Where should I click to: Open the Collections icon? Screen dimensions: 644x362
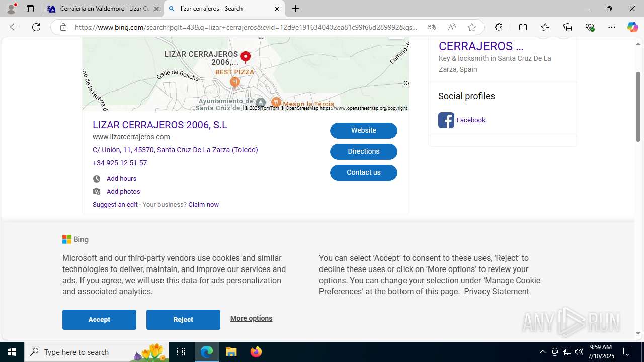pos(568,27)
